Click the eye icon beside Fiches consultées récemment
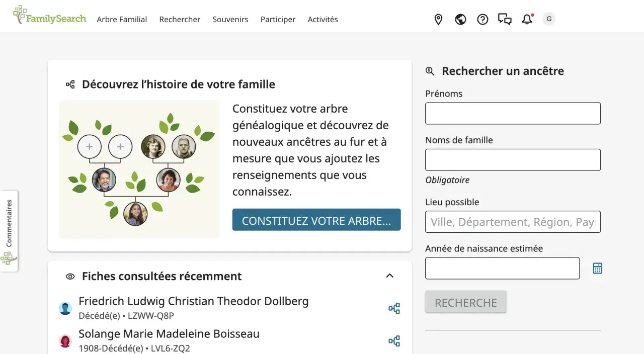 (70, 277)
